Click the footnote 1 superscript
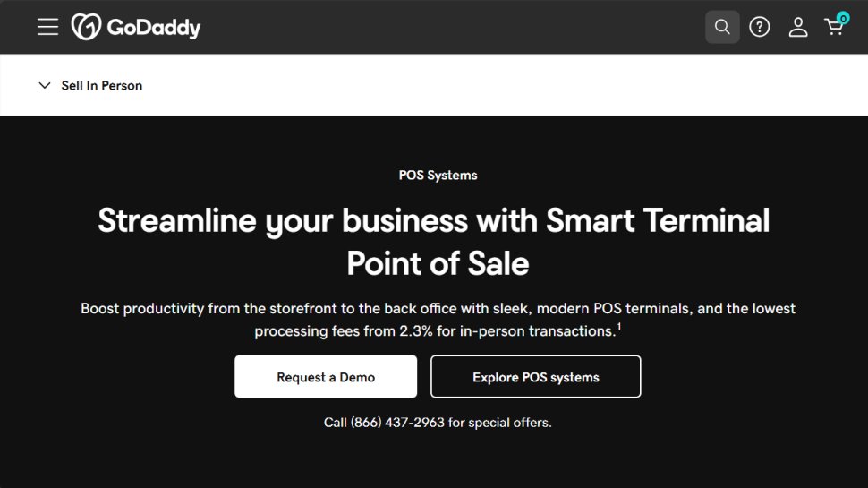 click(619, 327)
